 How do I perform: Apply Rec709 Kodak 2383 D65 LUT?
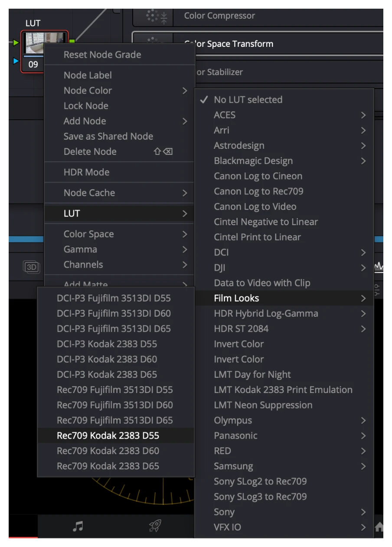(x=116, y=466)
